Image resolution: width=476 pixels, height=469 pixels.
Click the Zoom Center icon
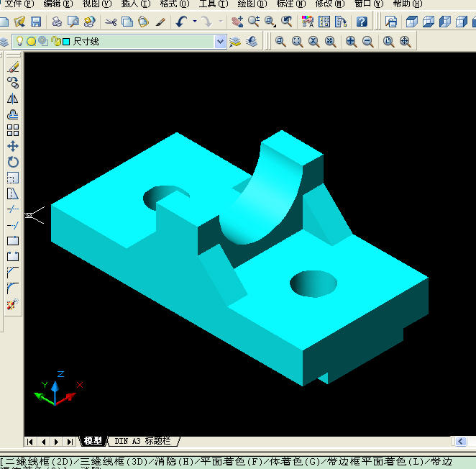click(x=330, y=42)
